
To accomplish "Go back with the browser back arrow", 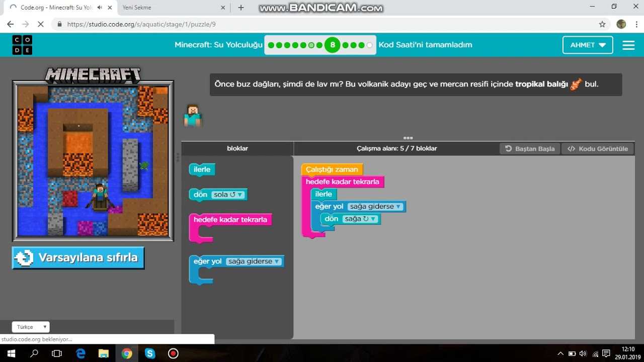I will (11, 24).
